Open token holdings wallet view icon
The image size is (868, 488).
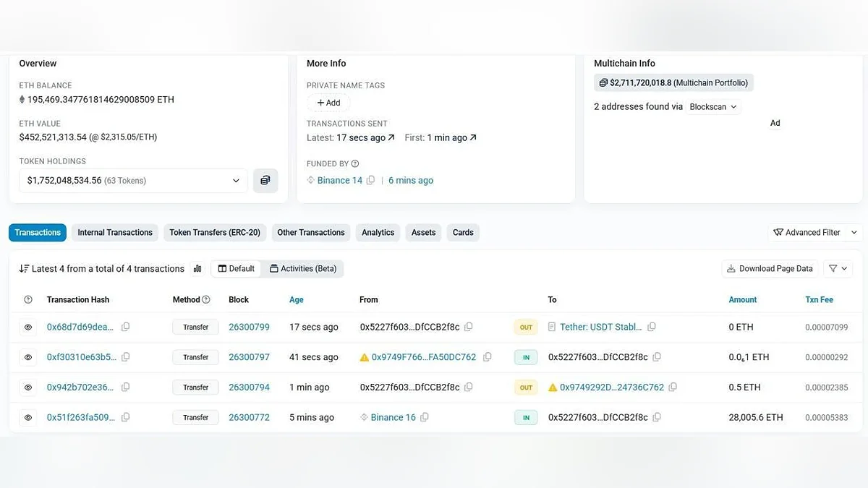click(265, 181)
